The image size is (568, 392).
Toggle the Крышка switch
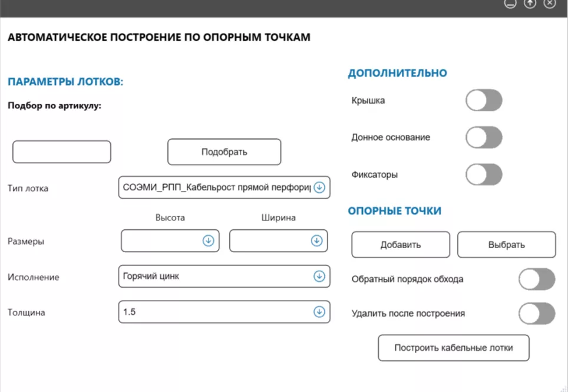[x=483, y=100]
